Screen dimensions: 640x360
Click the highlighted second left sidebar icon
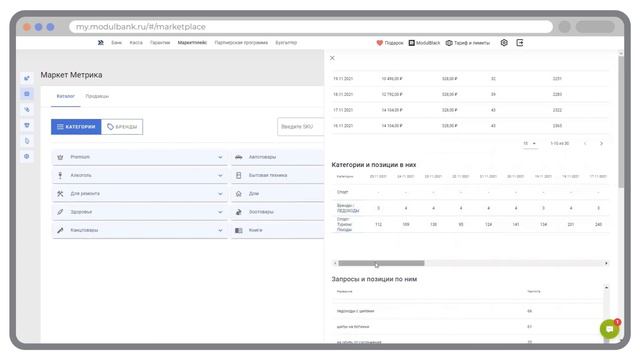27,94
